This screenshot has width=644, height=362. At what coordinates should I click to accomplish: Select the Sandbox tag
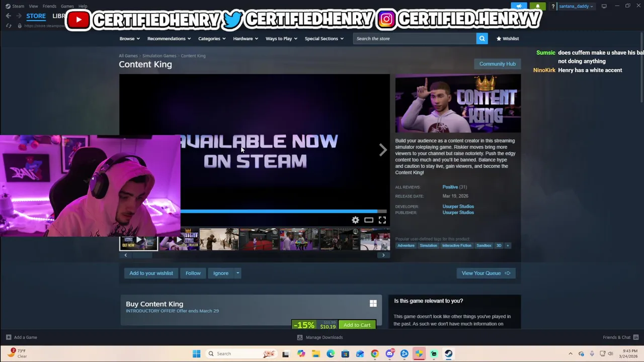[484, 245]
